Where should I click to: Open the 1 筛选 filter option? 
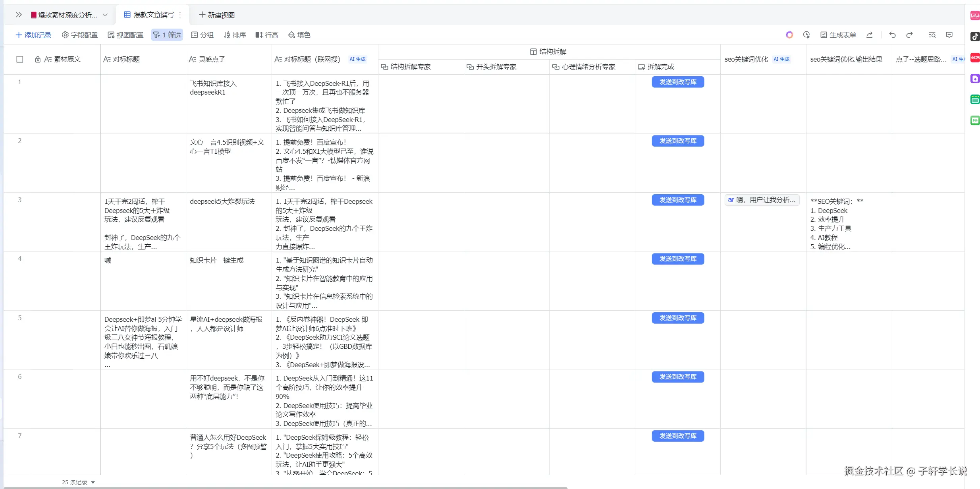(167, 35)
